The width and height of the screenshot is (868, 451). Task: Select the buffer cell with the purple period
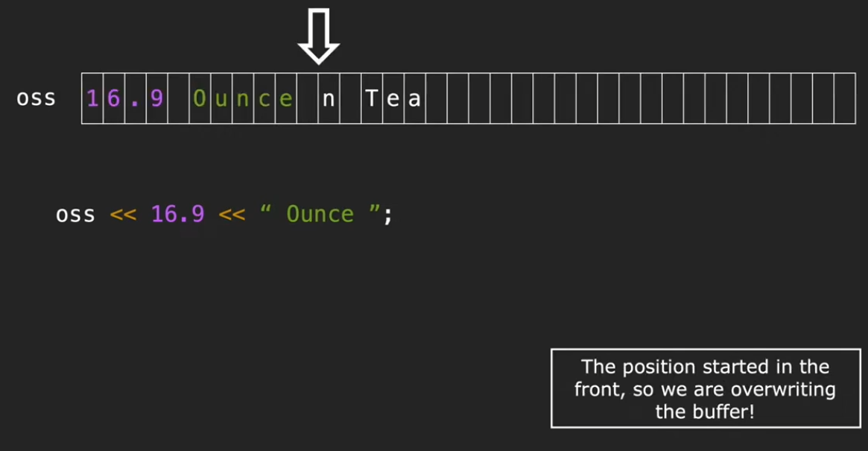click(136, 98)
